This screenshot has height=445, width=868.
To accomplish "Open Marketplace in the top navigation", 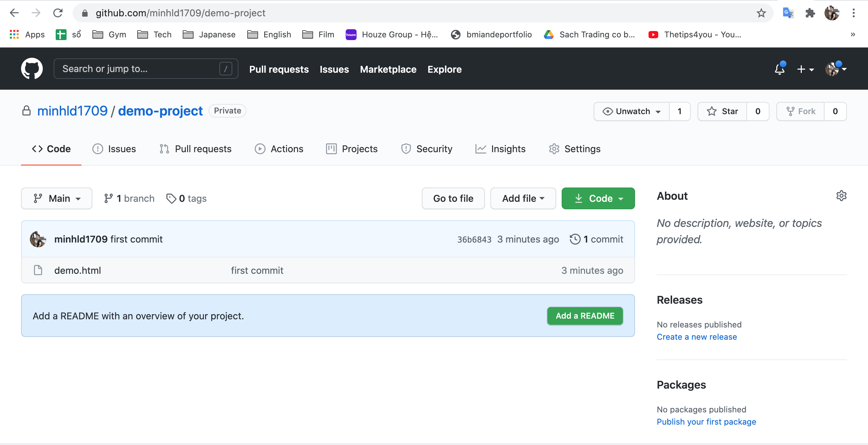I will [x=388, y=69].
